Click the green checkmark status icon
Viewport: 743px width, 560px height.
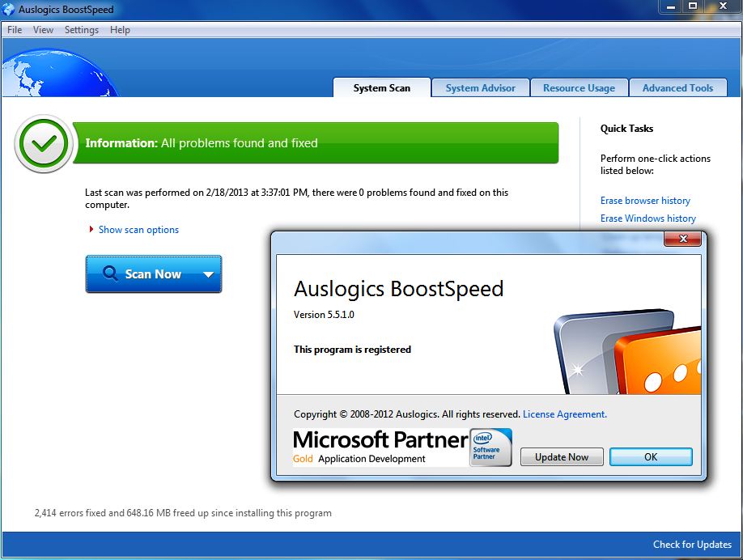[x=44, y=143]
